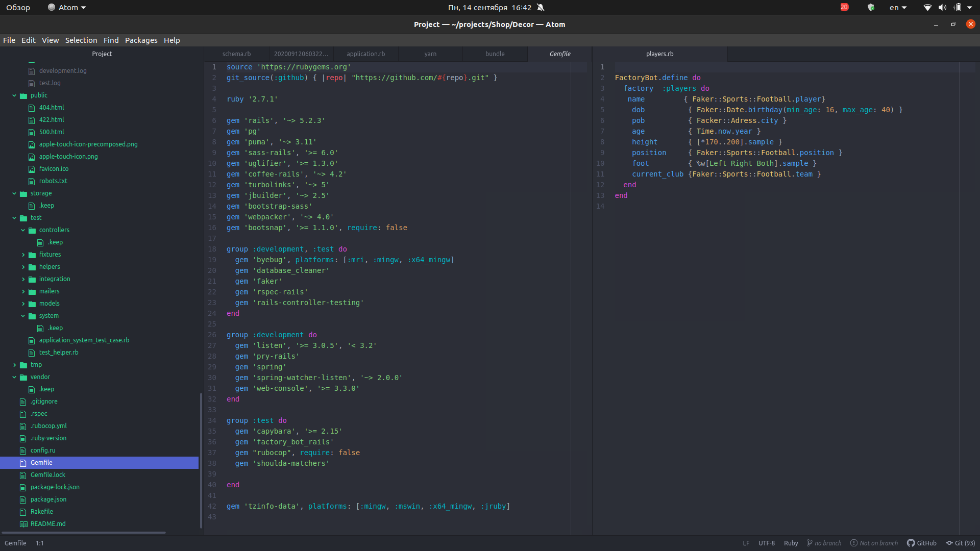The height and width of the screenshot is (551, 980).
Task: Open the Packages menu
Action: tap(141, 40)
